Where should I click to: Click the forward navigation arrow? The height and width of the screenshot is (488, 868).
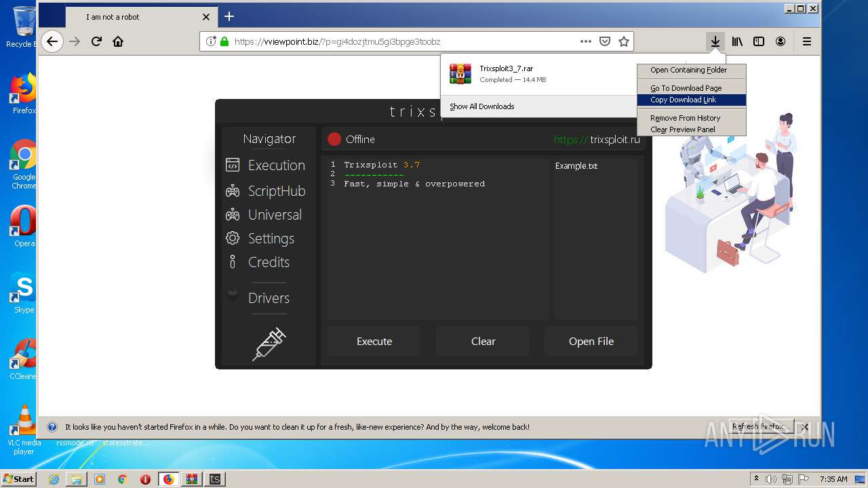click(x=75, y=41)
